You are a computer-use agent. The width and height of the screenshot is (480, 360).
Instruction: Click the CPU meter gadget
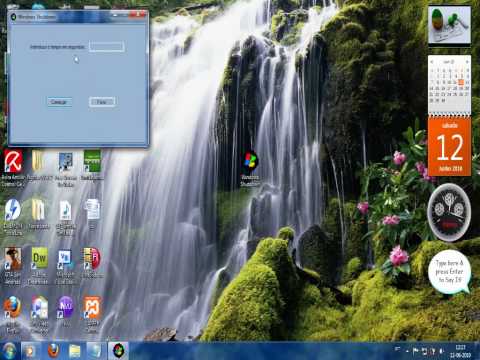tap(449, 212)
